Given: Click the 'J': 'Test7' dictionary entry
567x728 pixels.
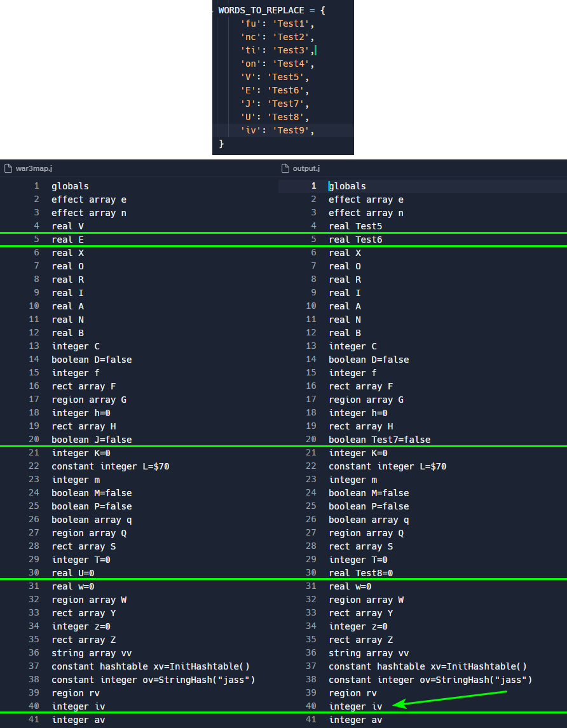Looking at the screenshot, I should click(275, 104).
